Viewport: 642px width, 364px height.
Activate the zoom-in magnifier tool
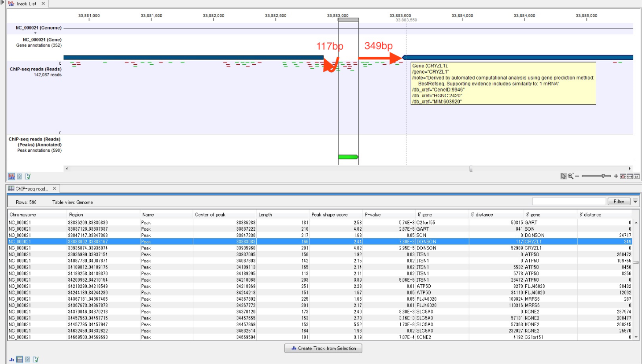[x=571, y=176]
